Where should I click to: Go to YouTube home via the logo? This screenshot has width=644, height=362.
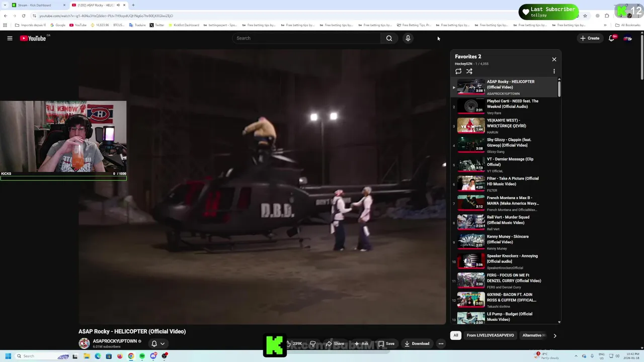coord(33,38)
